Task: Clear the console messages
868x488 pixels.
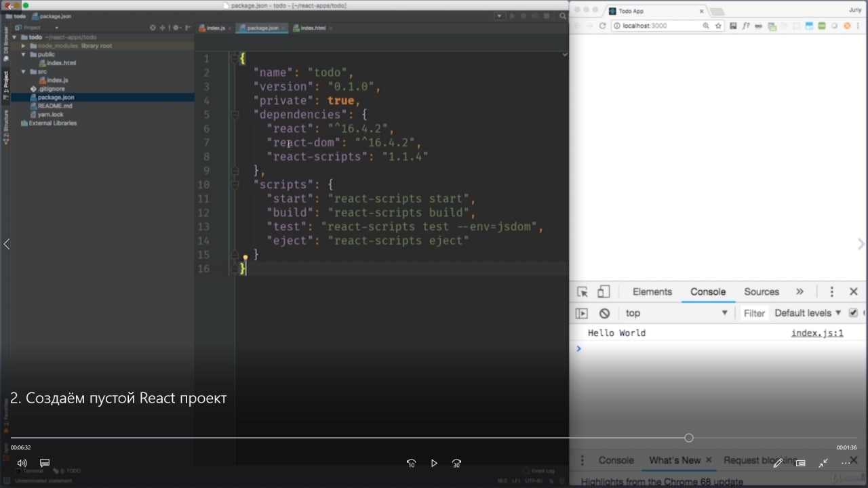Action: [x=604, y=313]
